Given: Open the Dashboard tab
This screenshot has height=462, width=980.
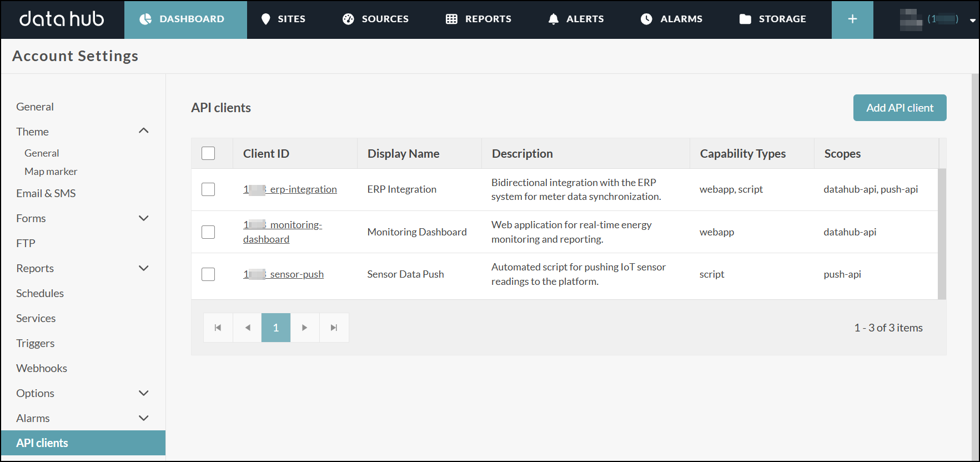Looking at the screenshot, I should tap(185, 19).
